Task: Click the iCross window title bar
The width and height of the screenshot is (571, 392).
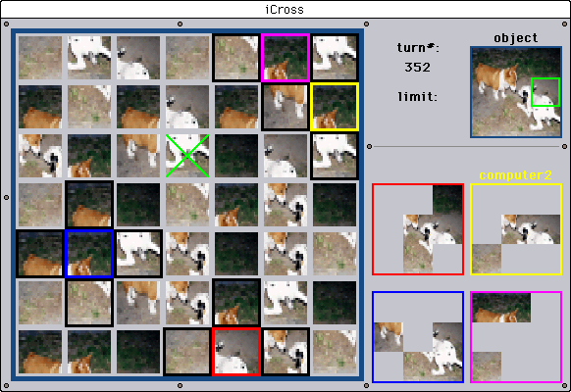Action: [x=285, y=9]
